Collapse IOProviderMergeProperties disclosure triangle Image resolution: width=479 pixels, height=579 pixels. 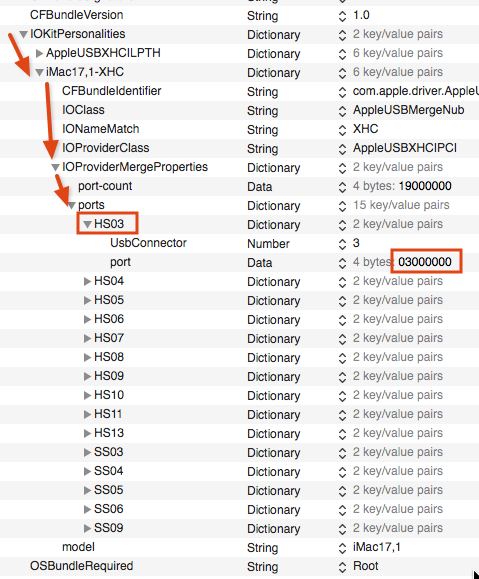[x=55, y=167]
